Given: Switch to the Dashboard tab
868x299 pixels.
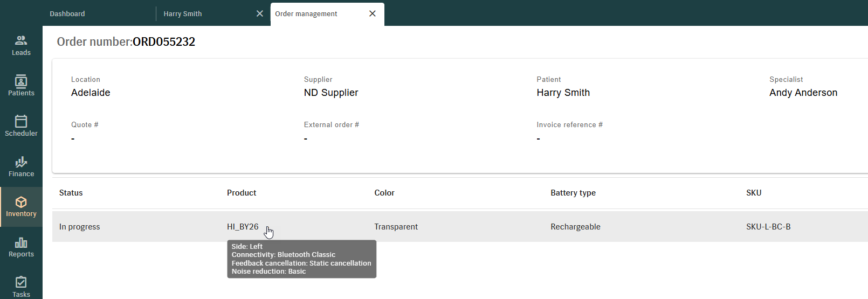Looking at the screenshot, I should 67,14.
